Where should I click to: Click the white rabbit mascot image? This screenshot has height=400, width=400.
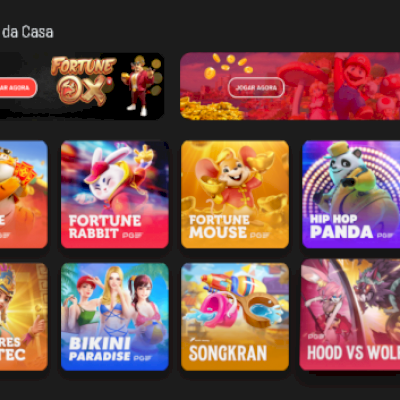pyautogui.click(x=110, y=177)
